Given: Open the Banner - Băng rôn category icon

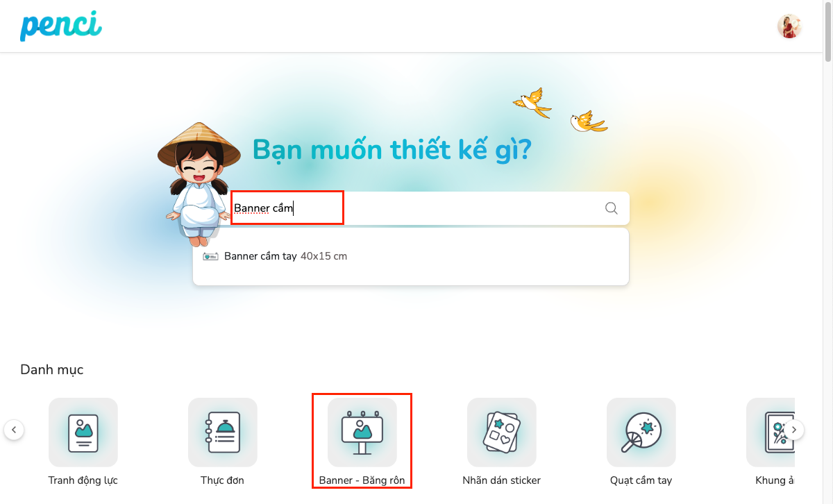Looking at the screenshot, I should (x=362, y=432).
